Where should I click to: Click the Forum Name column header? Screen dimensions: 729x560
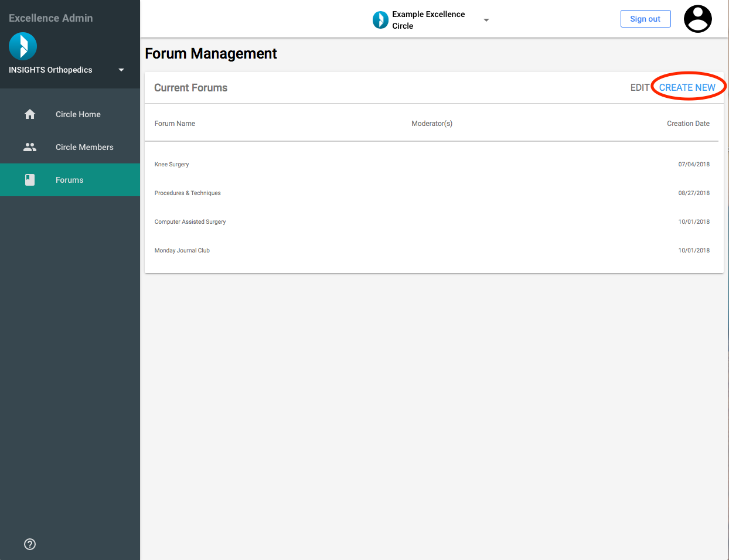coord(175,124)
